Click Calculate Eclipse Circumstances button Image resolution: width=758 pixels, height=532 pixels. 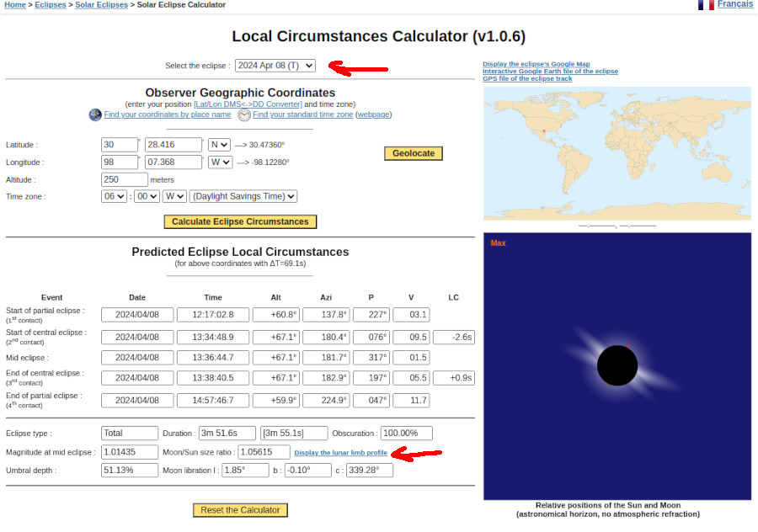(240, 222)
